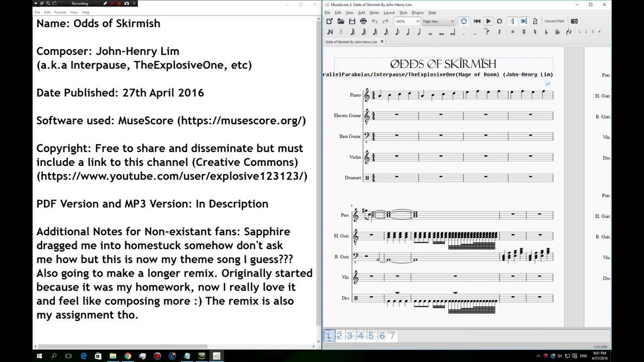Toggle pan score during playback

click(x=524, y=21)
